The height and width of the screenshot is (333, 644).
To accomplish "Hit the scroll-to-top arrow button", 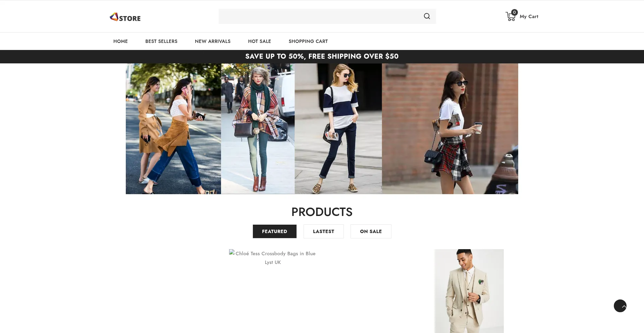I will 620,306.
